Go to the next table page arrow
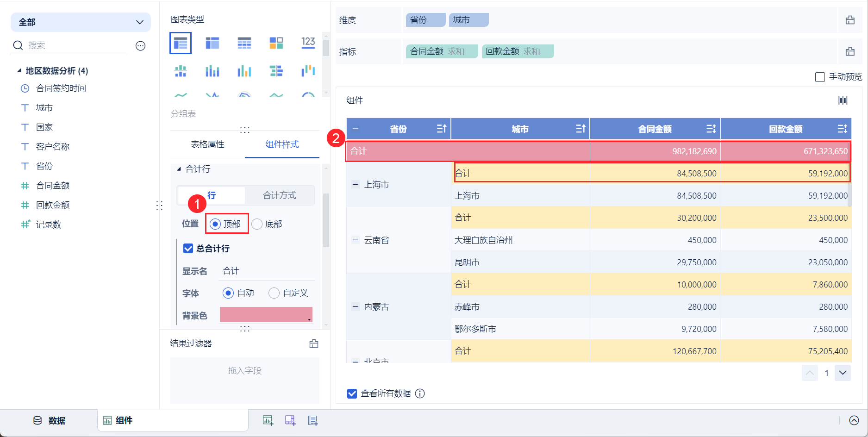The height and width of the screenshot is (437, 868). pos(843,373)
